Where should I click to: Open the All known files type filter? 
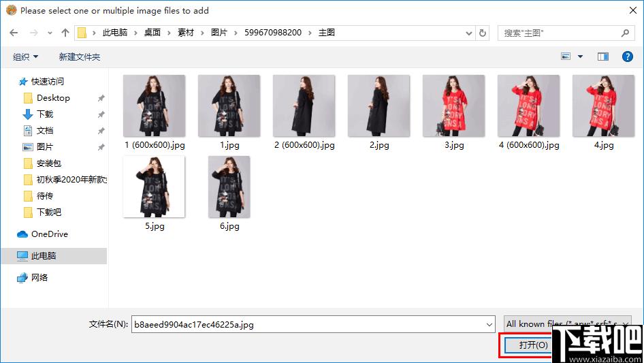pos(567,324)
